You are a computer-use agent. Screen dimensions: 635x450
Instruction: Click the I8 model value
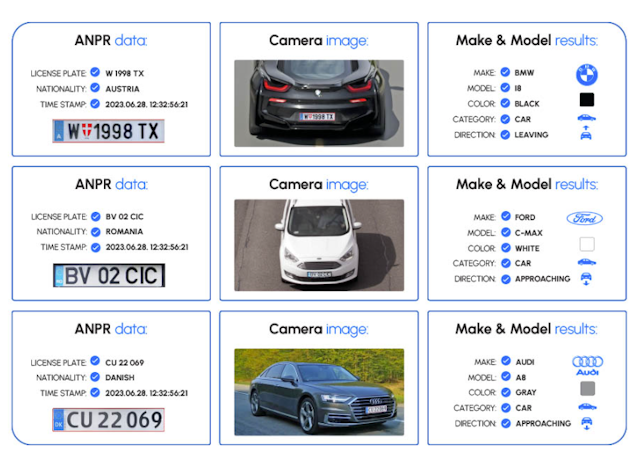[518, 88]
